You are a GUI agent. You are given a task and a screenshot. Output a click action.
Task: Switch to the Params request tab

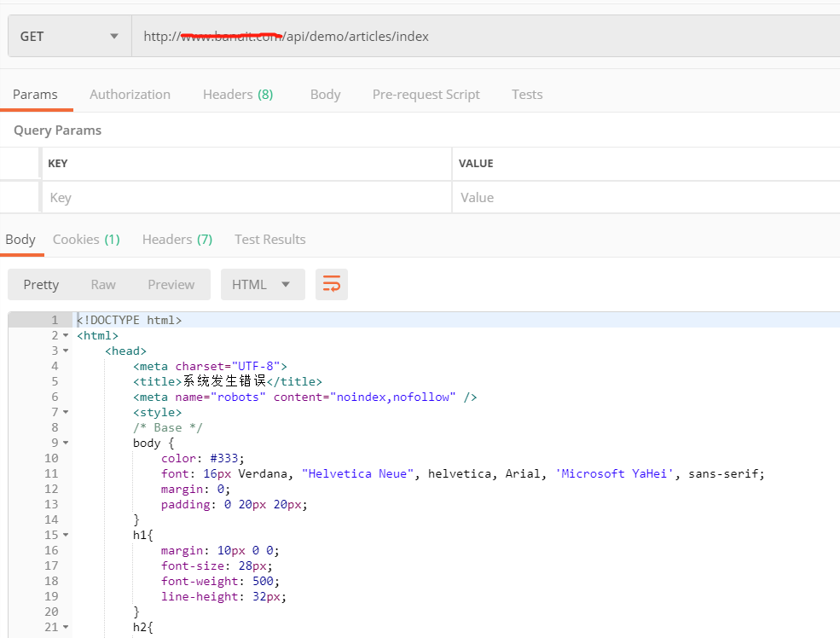coord(35,95)
